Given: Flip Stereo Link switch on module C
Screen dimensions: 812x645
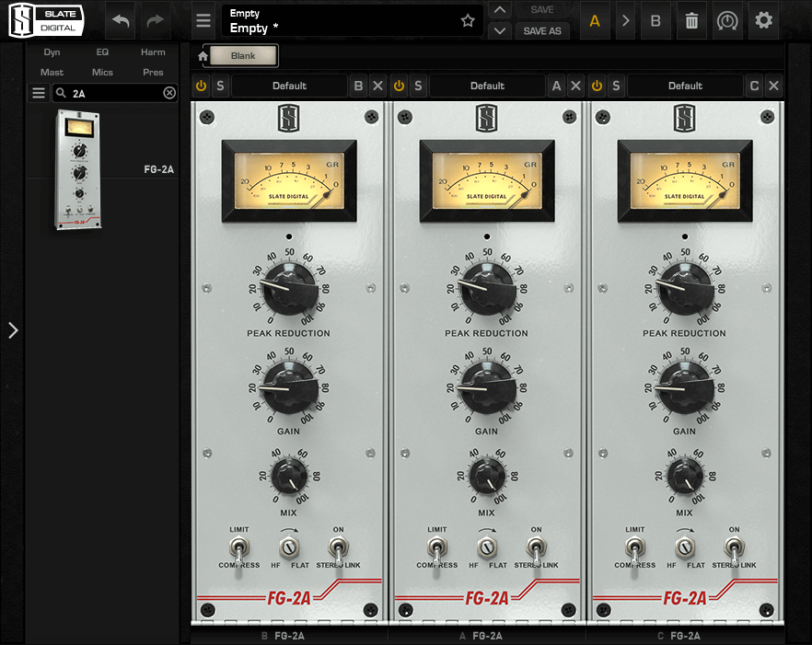Looking at the screenshot, I should coord(735,549).
